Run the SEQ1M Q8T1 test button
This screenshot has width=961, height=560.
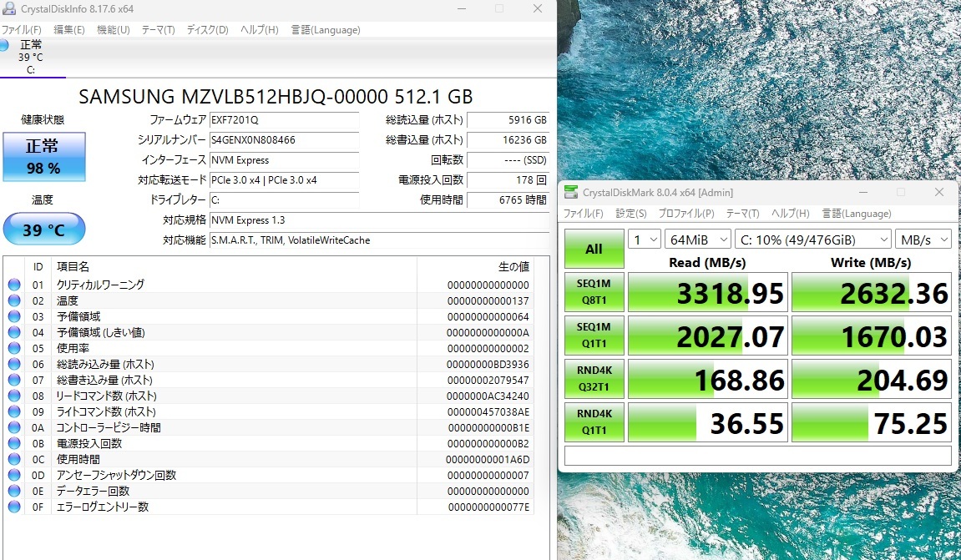pos(594,291)
